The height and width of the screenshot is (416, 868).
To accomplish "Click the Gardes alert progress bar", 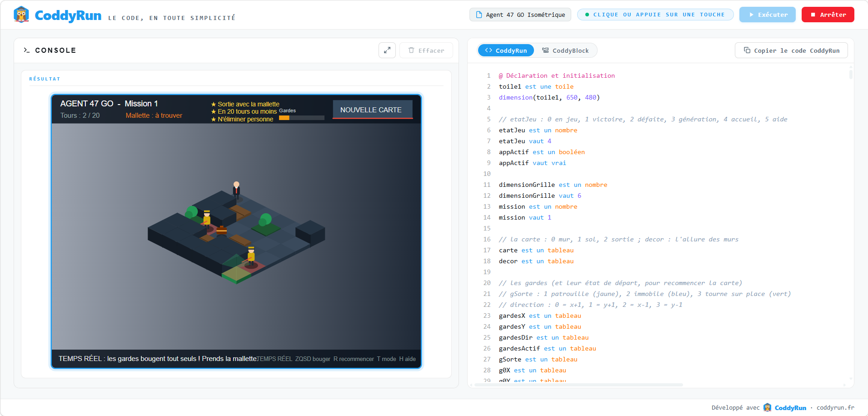I will coord(302,118).
